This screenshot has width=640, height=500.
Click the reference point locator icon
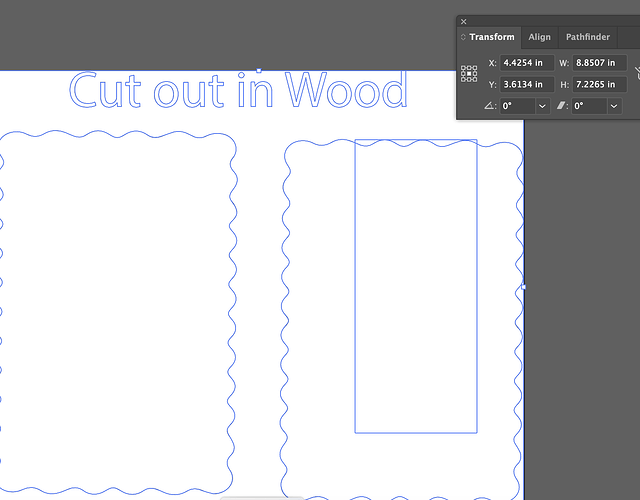click(x=469, y=74)
